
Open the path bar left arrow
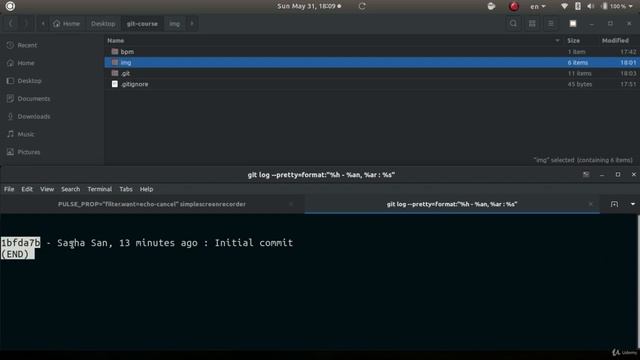point(43,24)
